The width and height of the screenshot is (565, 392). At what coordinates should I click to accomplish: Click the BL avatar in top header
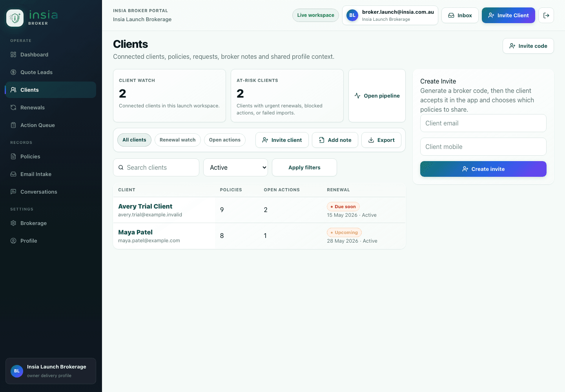point(352,15)
